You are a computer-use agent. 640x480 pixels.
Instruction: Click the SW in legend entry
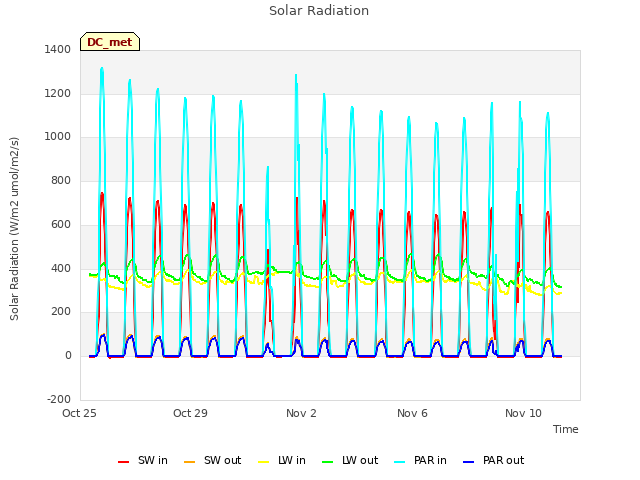click(143, 460)
